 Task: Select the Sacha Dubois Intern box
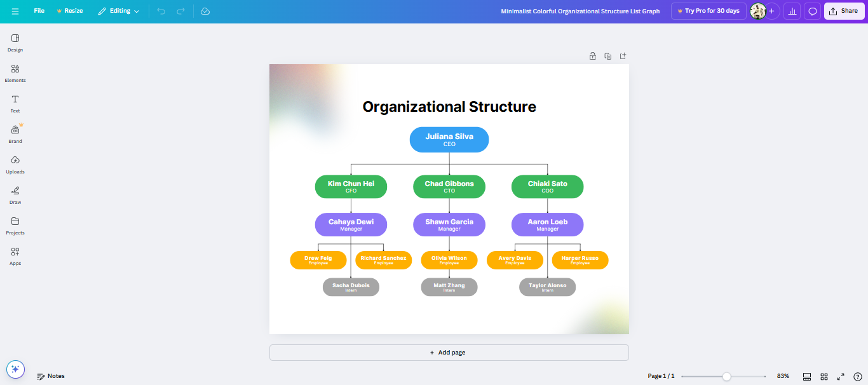[x=351, y=287]
